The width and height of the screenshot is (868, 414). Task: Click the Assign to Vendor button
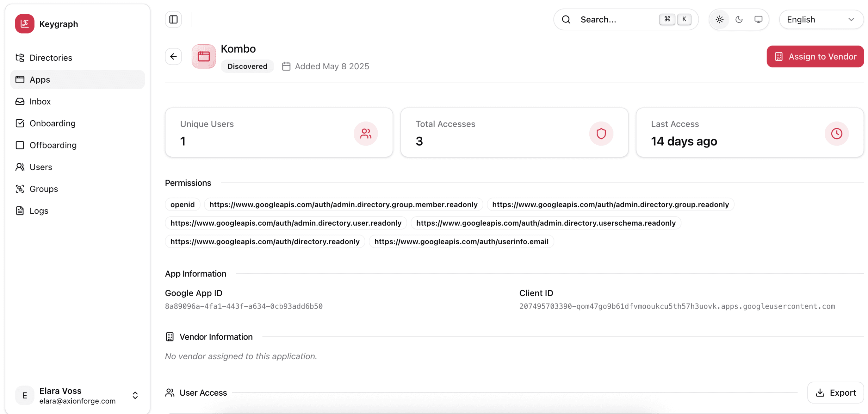pos(815,56)
